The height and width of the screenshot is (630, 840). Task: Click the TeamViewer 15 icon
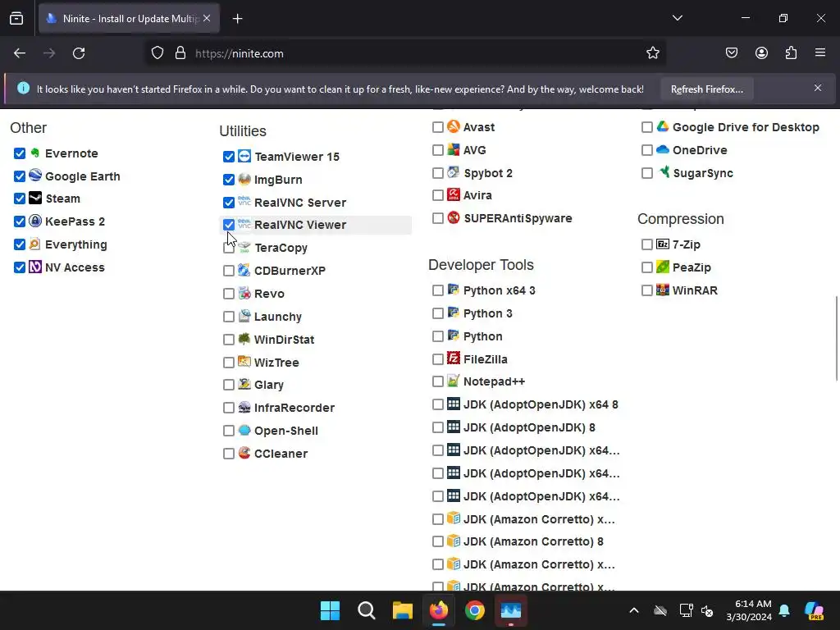pos(244,156)
